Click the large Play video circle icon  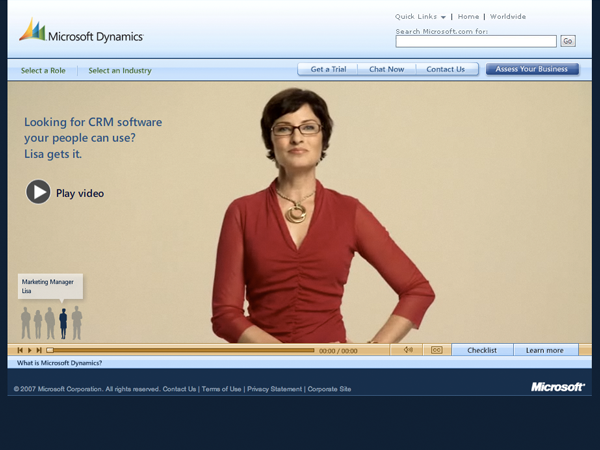[38, 192]
